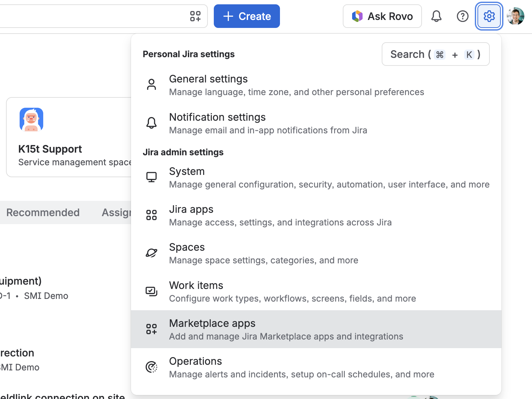Open Jira apps settings entry
532x399 pixels.
[316, 215]
